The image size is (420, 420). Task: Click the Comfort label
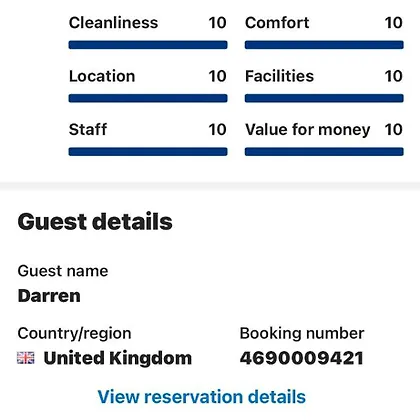coord(277,23)
